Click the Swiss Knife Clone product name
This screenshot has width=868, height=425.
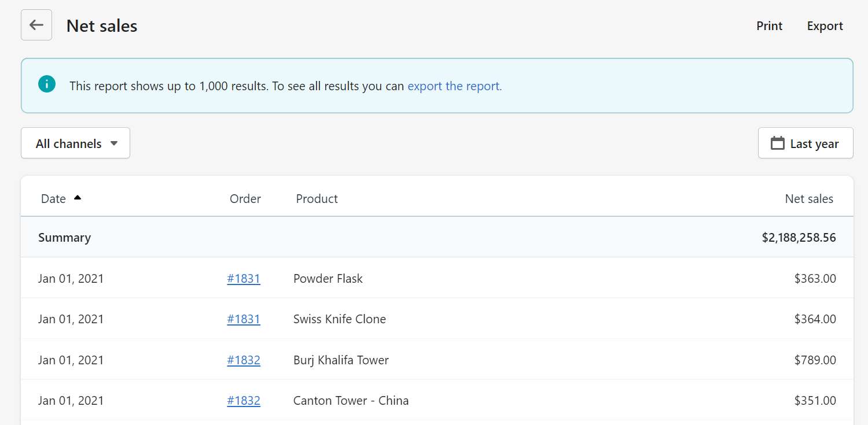pyautogui.click(x=340, y=319)
